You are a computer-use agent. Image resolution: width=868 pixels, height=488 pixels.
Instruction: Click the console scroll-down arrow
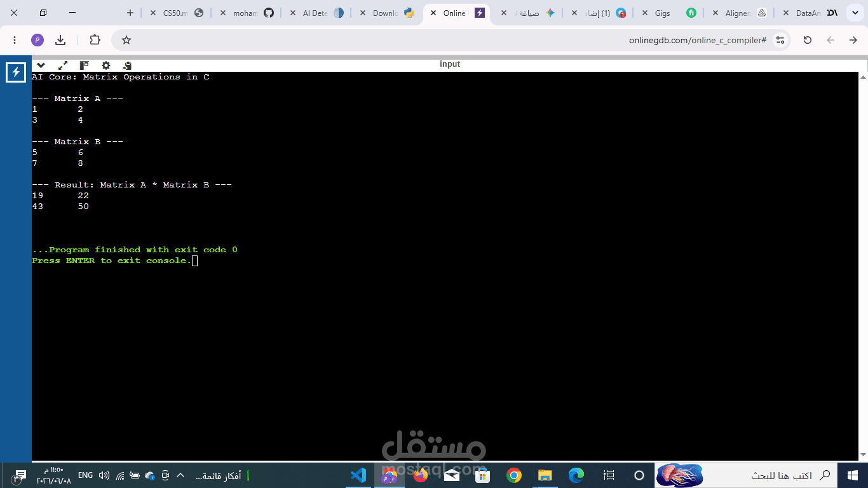(863, 454)
